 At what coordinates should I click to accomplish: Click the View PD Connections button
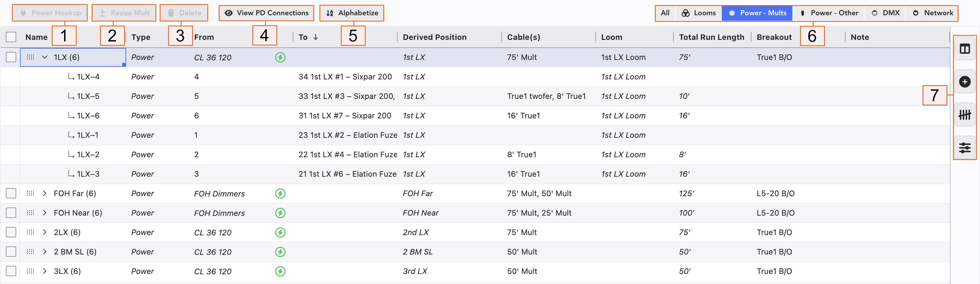point(266,13)
